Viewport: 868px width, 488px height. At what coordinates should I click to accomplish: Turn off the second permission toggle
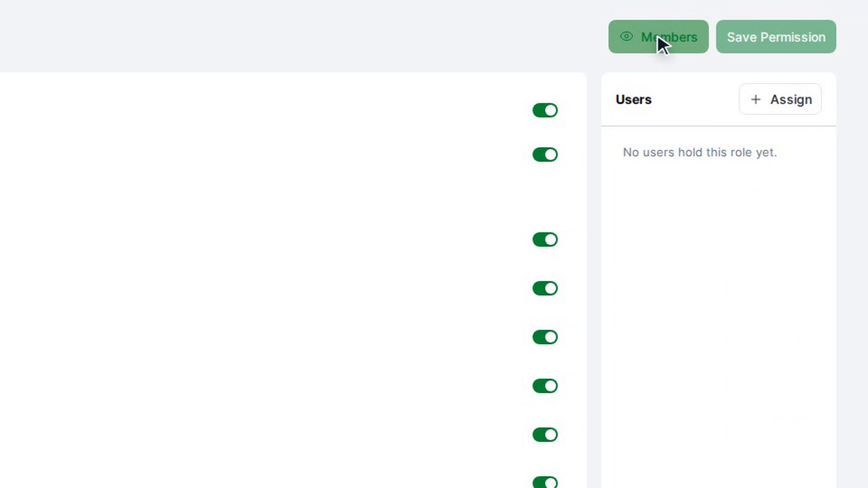click(x=545, y=155)
